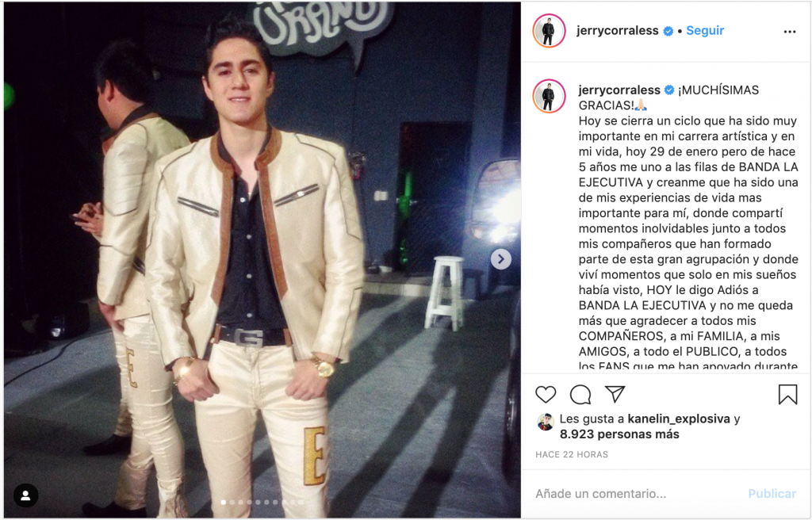Open the caption author's profile avatar
The width and height of the screenshot is (812, 520).
(x=549, y=97)
